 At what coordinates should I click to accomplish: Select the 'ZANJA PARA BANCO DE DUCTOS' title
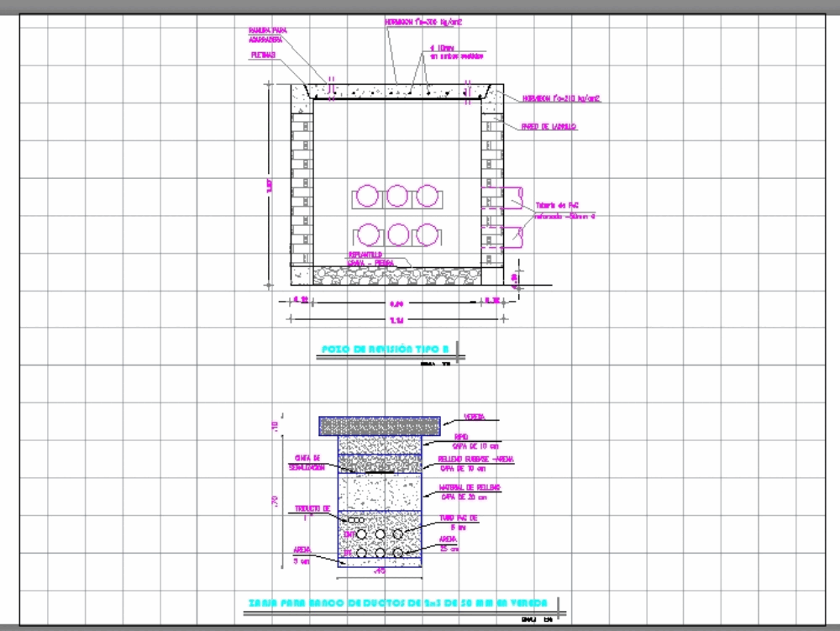(x=397, y=603)
